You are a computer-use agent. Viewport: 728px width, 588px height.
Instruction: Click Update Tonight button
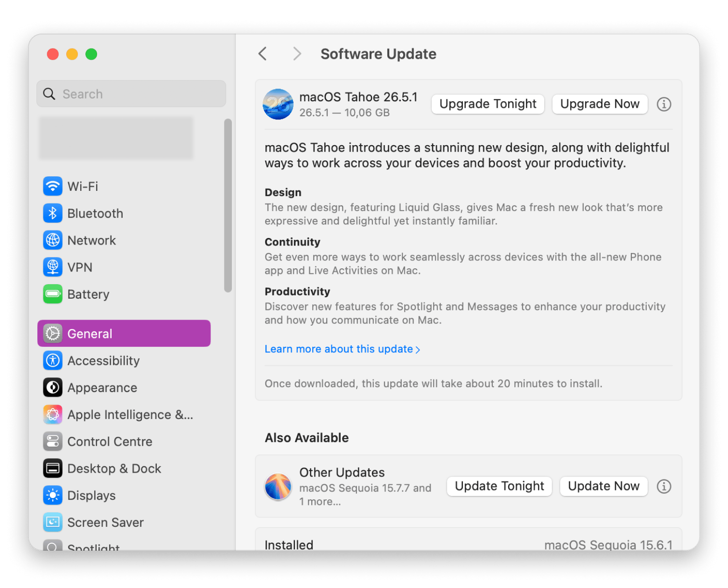coord(499,486)
